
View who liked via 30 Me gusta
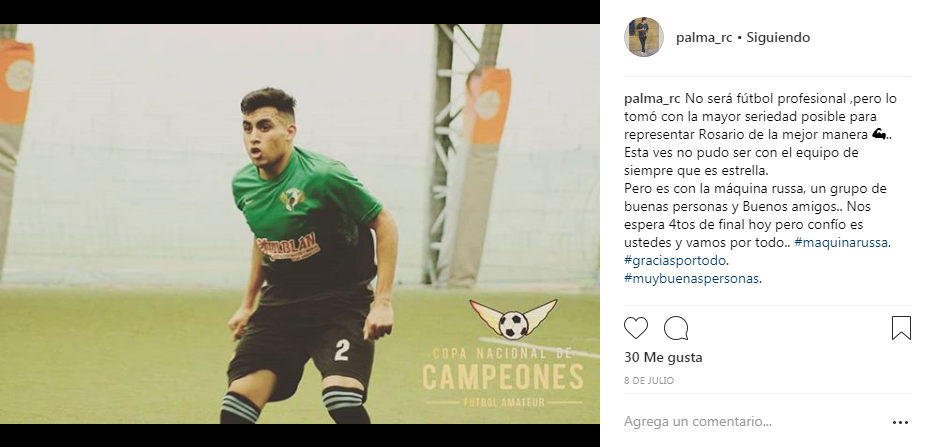(663, 358)
